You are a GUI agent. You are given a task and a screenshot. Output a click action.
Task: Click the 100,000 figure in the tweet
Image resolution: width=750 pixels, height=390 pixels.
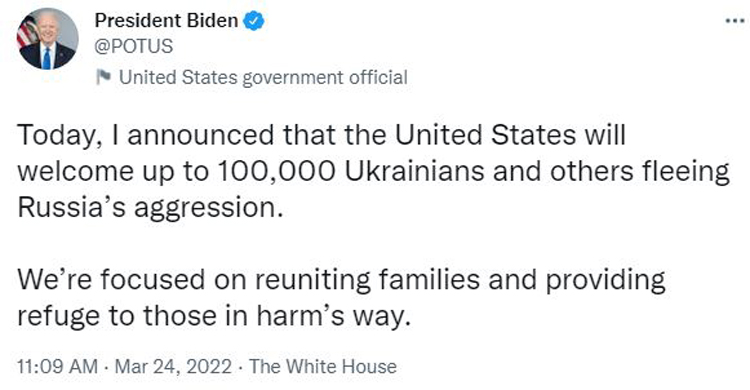276,171
